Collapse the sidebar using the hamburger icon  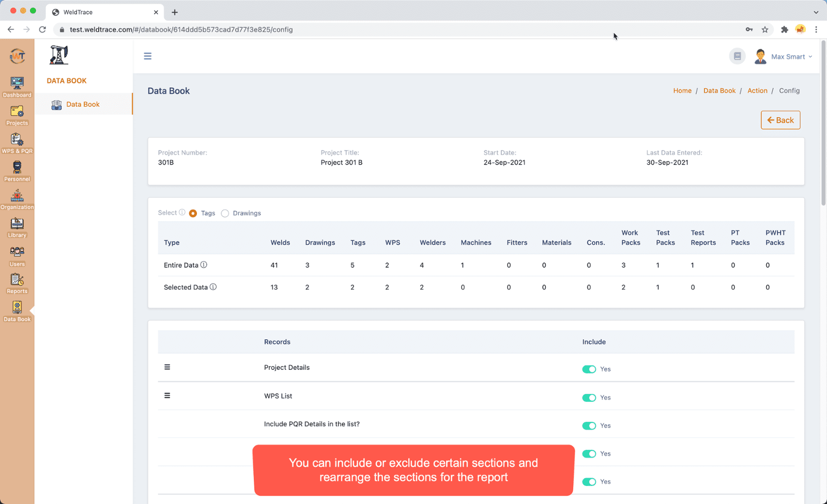[148, 56]
